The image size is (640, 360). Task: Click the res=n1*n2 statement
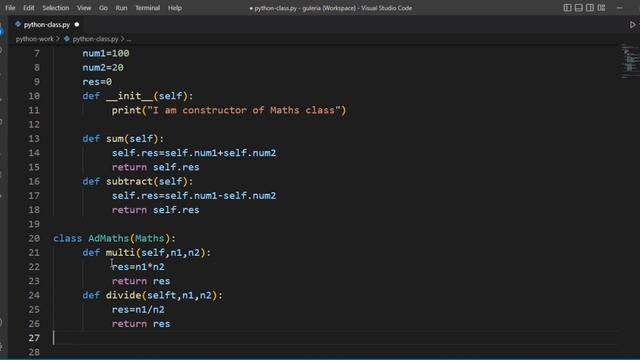(x=138, y=267)
